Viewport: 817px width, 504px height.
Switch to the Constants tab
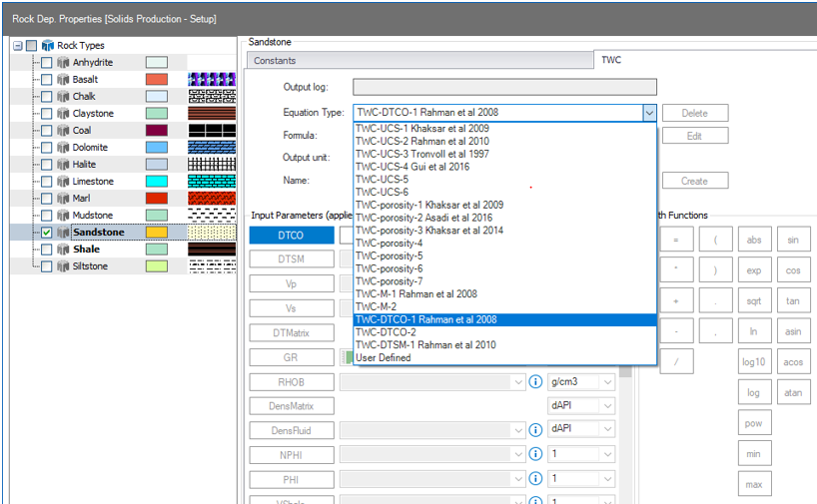coord(274,61)
